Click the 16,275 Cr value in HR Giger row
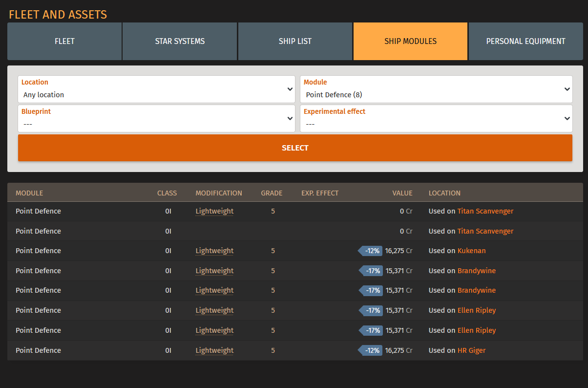The image size is (588, 388). [x=399, y=350]
